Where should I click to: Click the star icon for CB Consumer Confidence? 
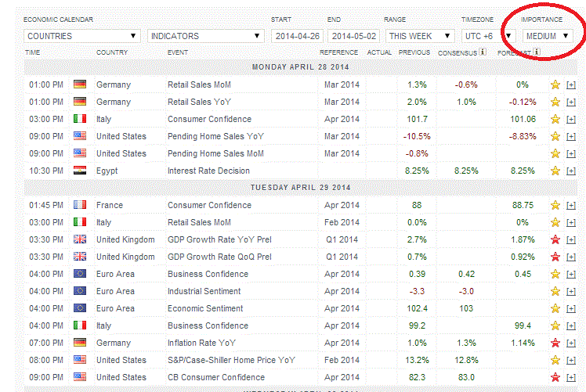[x=555, y=377]
